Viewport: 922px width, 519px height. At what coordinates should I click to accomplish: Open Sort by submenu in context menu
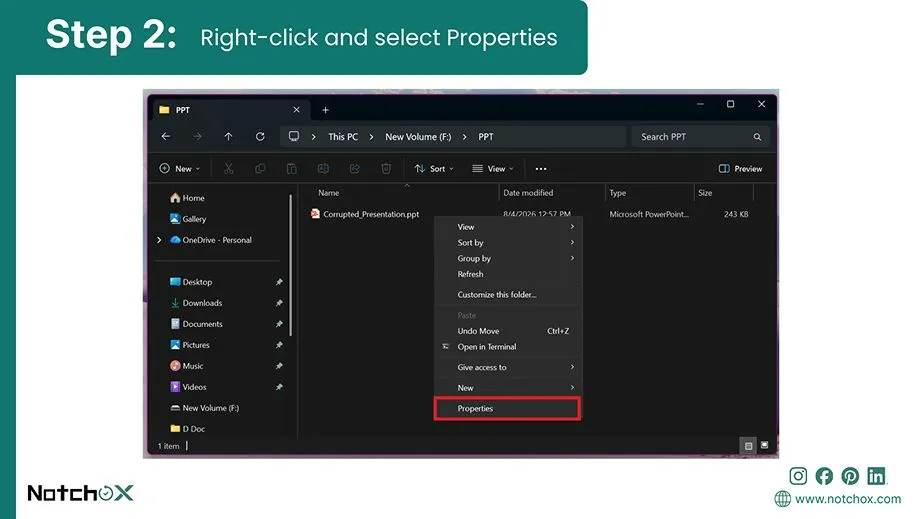[508, 243]
